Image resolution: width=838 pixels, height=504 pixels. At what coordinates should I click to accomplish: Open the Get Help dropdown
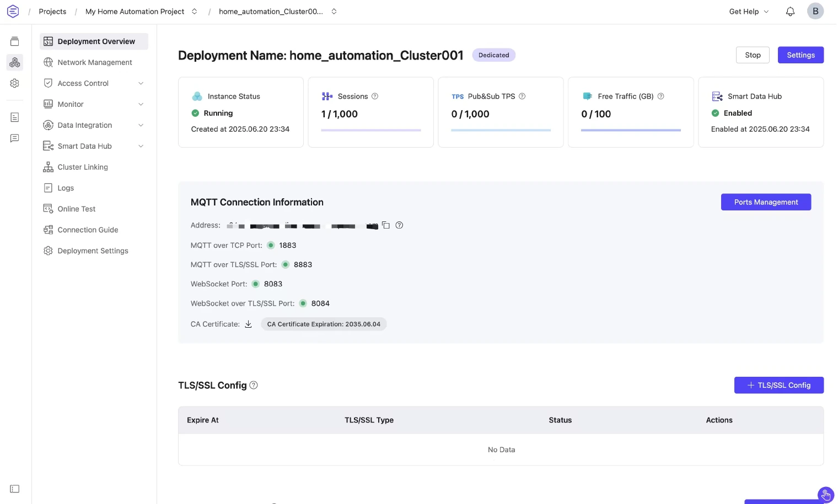748,12
